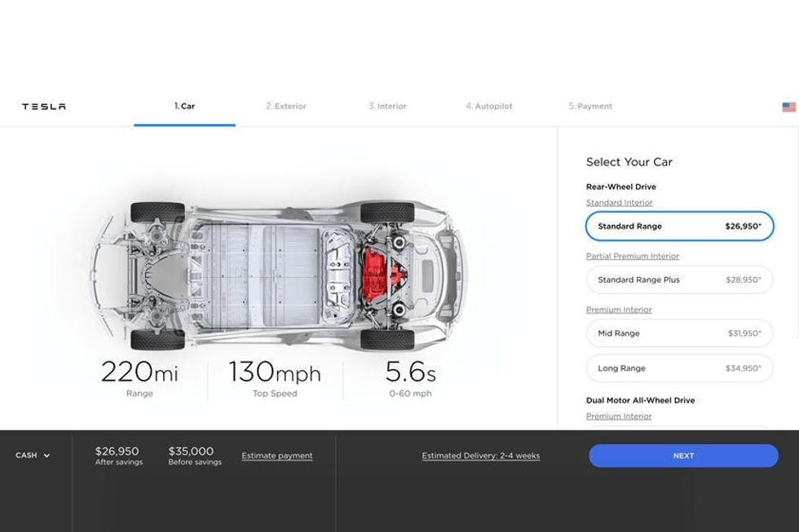Go to the 2. Exterior tab
This screenshot has height=532, width=799.
click(x=286, y=106)
